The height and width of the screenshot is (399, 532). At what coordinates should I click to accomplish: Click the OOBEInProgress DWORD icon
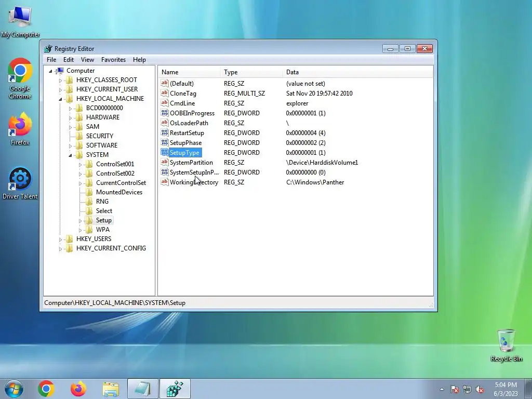(x=165, y=113)
